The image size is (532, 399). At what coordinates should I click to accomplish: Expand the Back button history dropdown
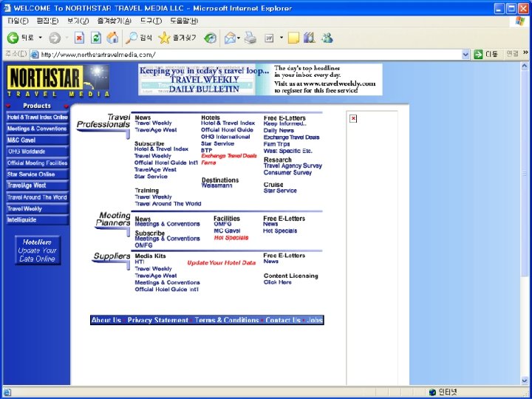point(41,38)
